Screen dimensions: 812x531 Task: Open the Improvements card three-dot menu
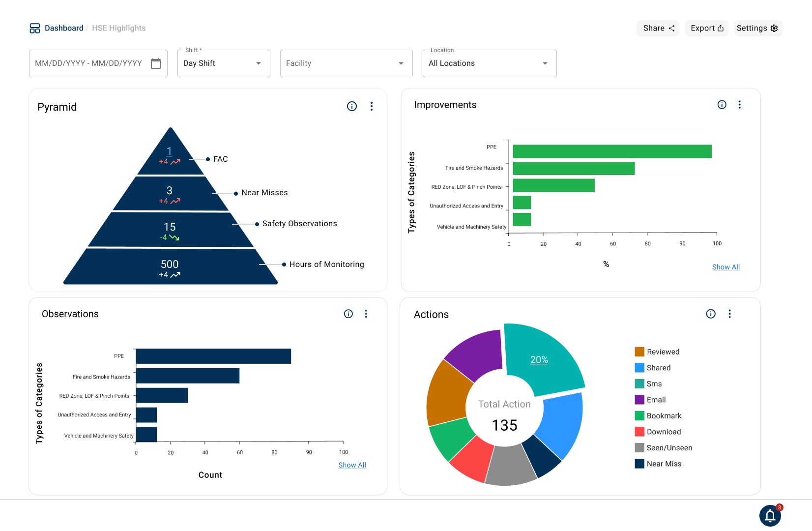pyautogui.click(x=740, y=105)
